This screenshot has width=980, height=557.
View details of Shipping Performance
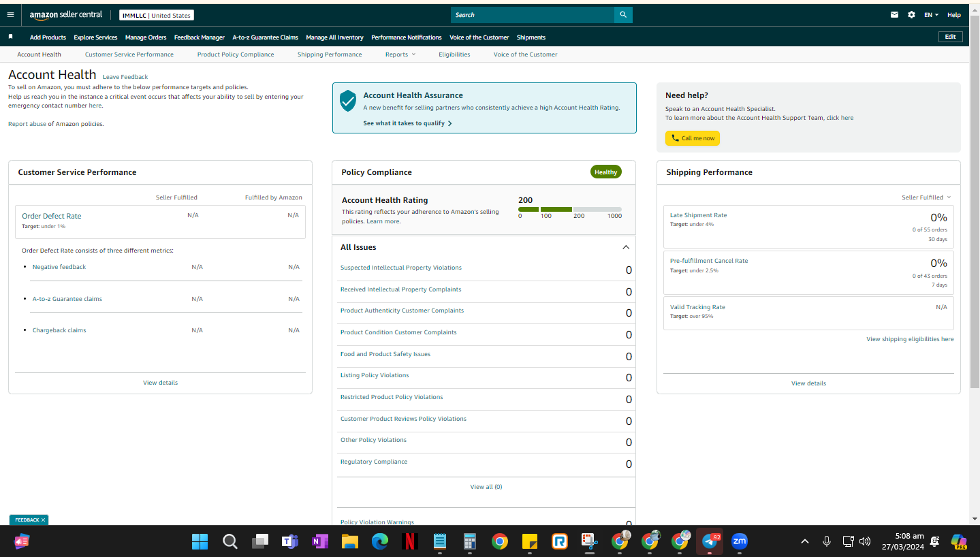(x=808, y=383)
